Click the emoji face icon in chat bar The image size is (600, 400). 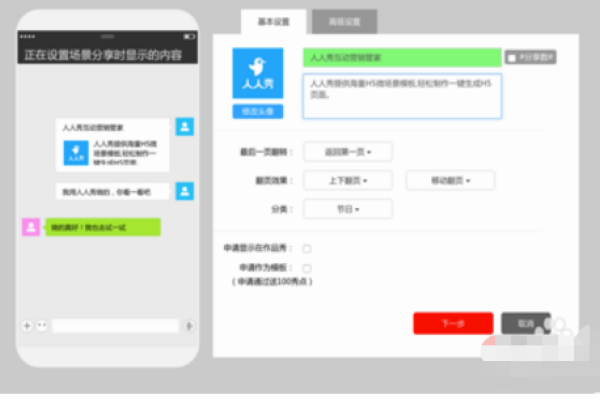pos(42,326)
